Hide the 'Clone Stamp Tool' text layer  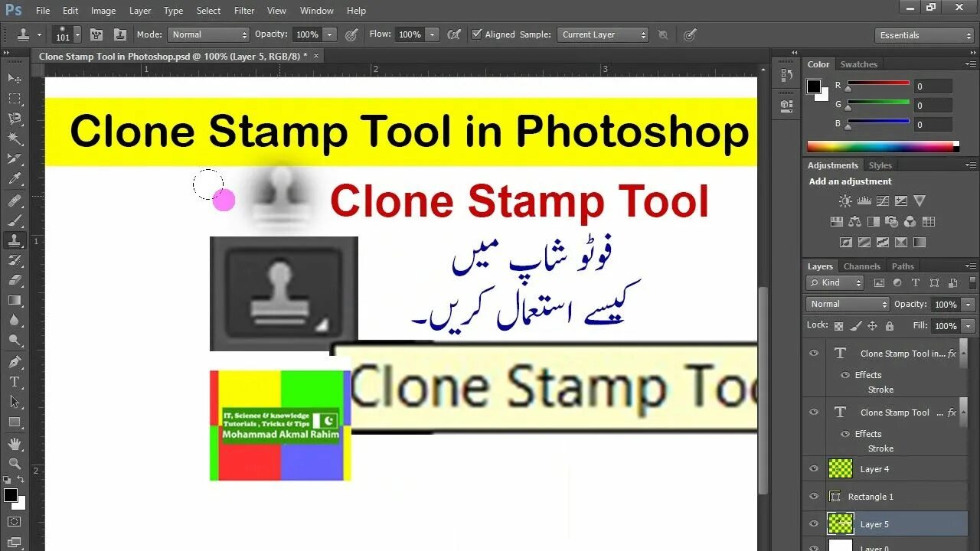tap(814, 412)
